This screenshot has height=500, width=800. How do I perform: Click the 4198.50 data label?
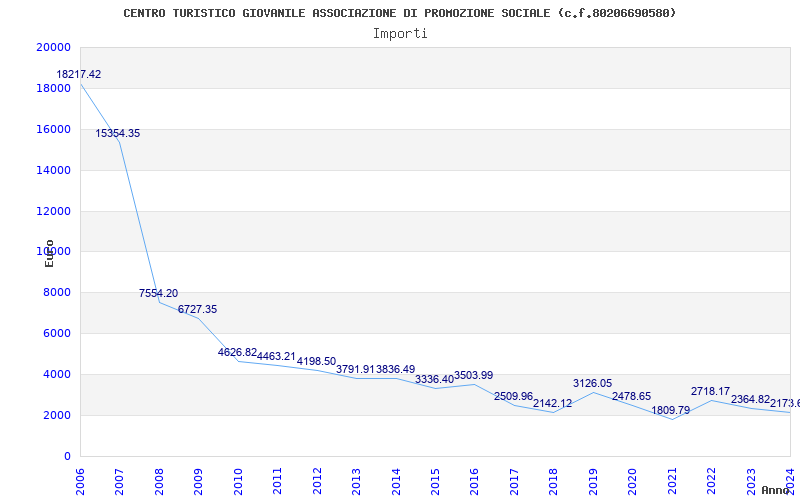(316, 362)
